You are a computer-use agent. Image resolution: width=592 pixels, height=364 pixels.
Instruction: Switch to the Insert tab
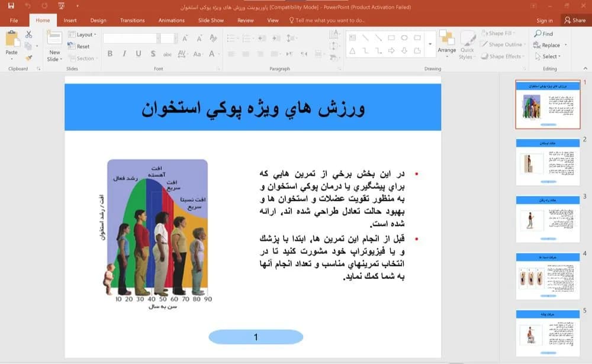pyautogui.click(x=70, y=20)
